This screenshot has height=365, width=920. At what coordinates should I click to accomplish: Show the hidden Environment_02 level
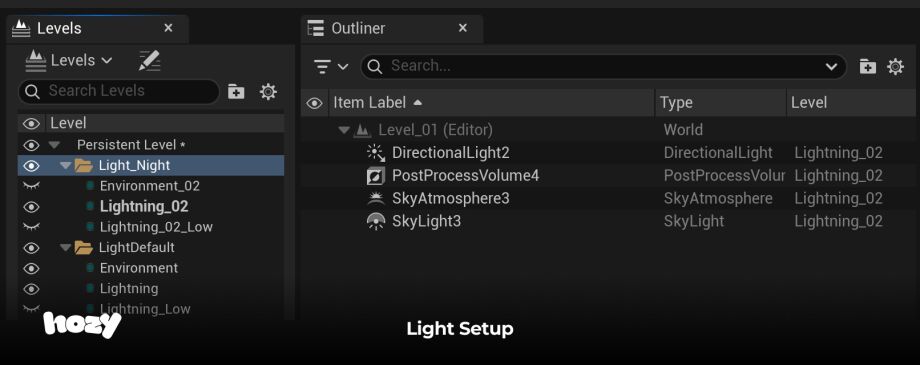(x=31, y=186)
